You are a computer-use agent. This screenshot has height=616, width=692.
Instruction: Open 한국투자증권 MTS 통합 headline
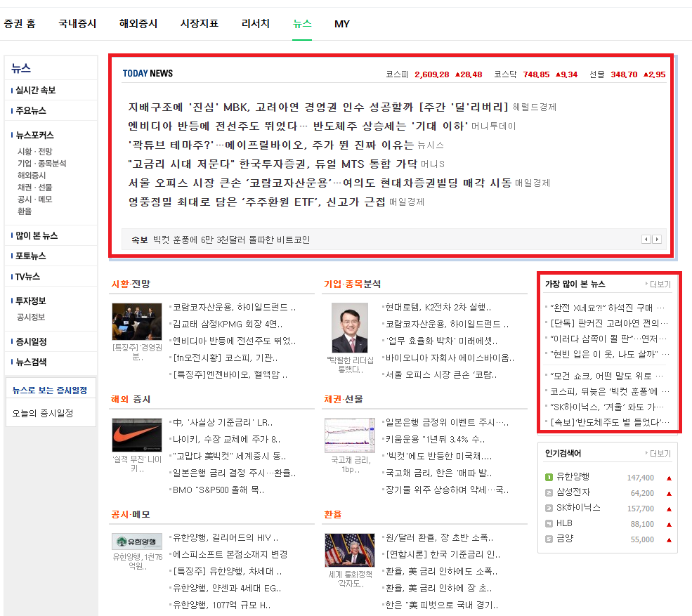[273, 164]
